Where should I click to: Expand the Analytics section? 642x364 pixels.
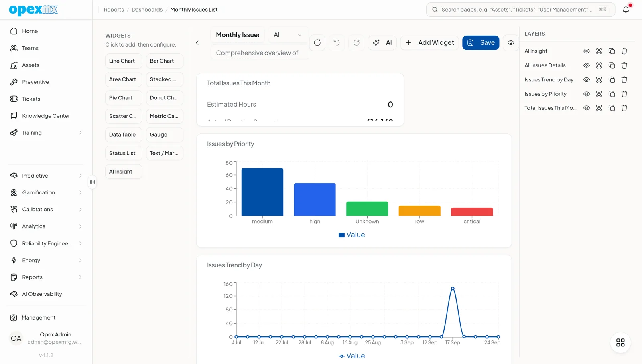coord(46,226)
